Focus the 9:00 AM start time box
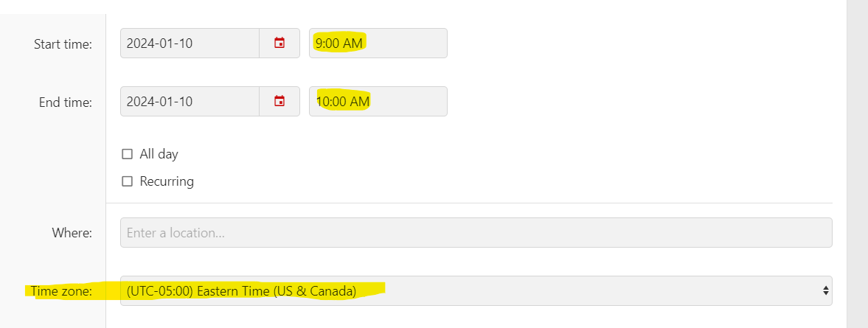Viewport: 868px width, 328px height. point(378,43)
